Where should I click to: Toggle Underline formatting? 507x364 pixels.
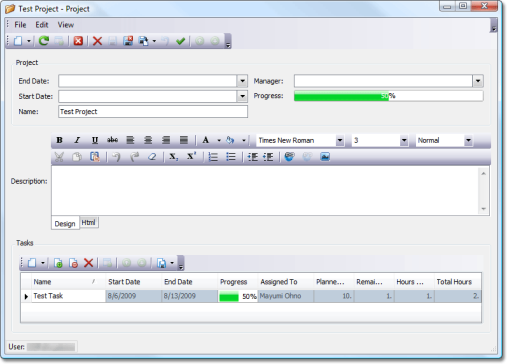pyautogui.click(x=95, y=140)
